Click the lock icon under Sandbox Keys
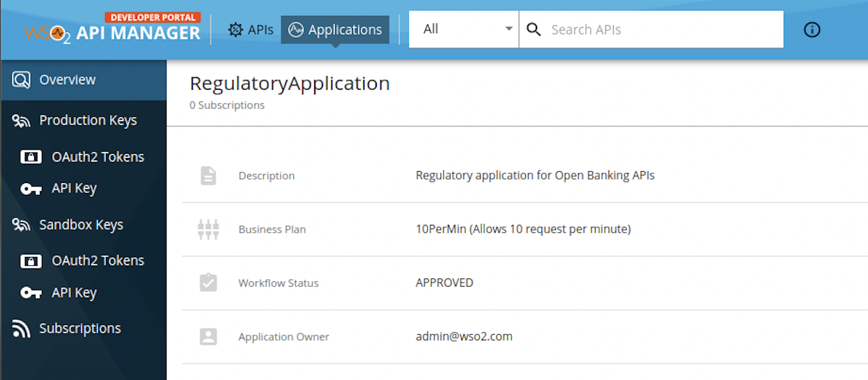The width and height of the screenshot is (868, 380). pyautogui.click(x=31, y=262)
